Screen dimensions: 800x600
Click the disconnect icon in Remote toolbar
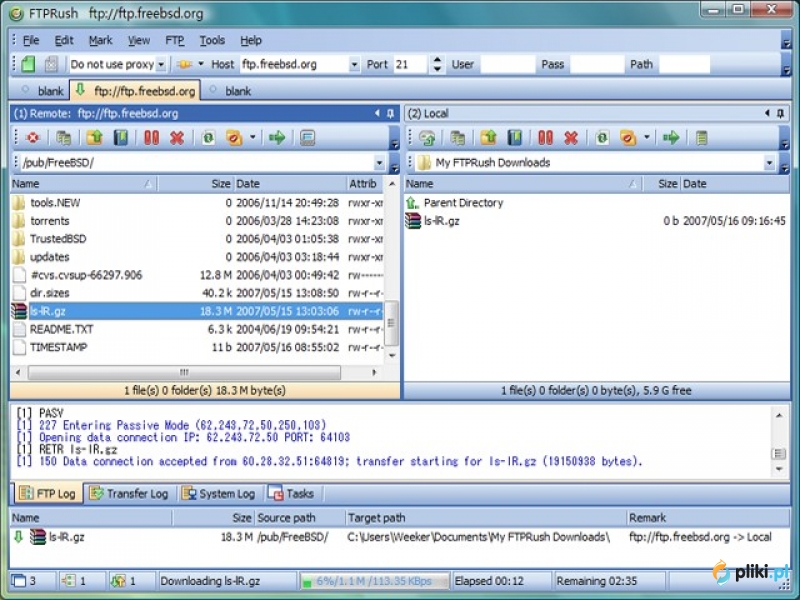tap(33, 138)
